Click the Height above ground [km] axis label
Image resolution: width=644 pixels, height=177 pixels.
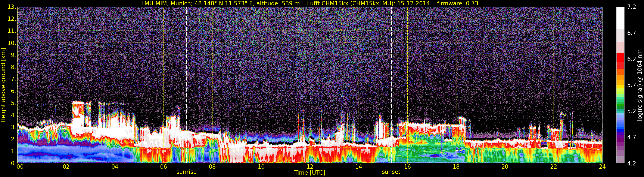(3, 85)
